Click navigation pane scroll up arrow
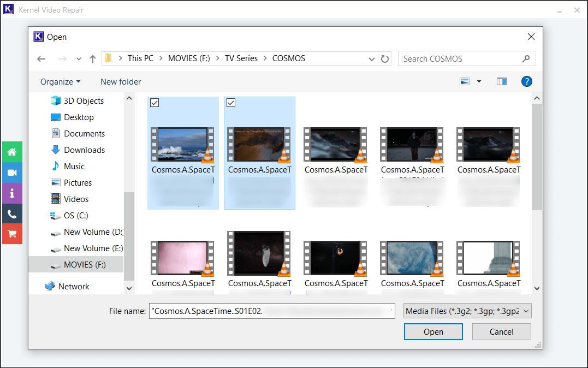Image resolution: width=588 pixels, height=368 pixels. [x=129, y=98]
